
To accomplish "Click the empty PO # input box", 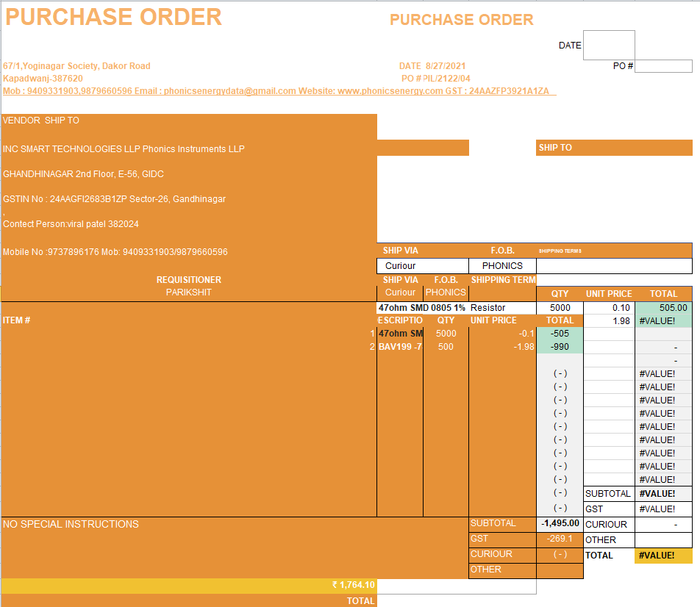I will (x=663, y=66).
